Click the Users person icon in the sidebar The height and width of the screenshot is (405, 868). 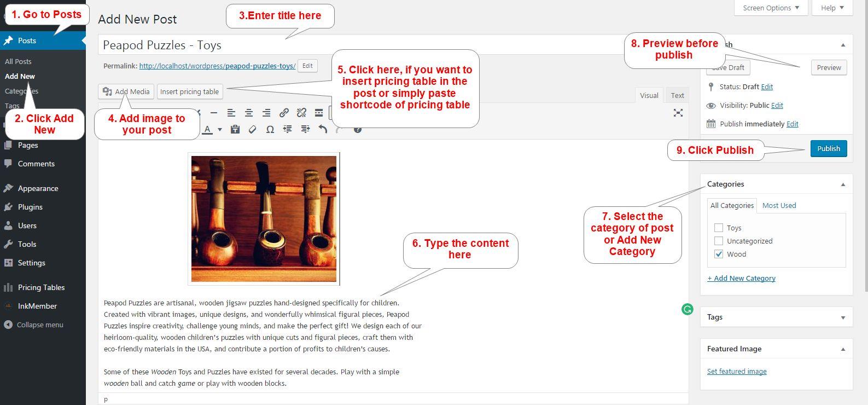pyautogui.click(x=8, y=225)
